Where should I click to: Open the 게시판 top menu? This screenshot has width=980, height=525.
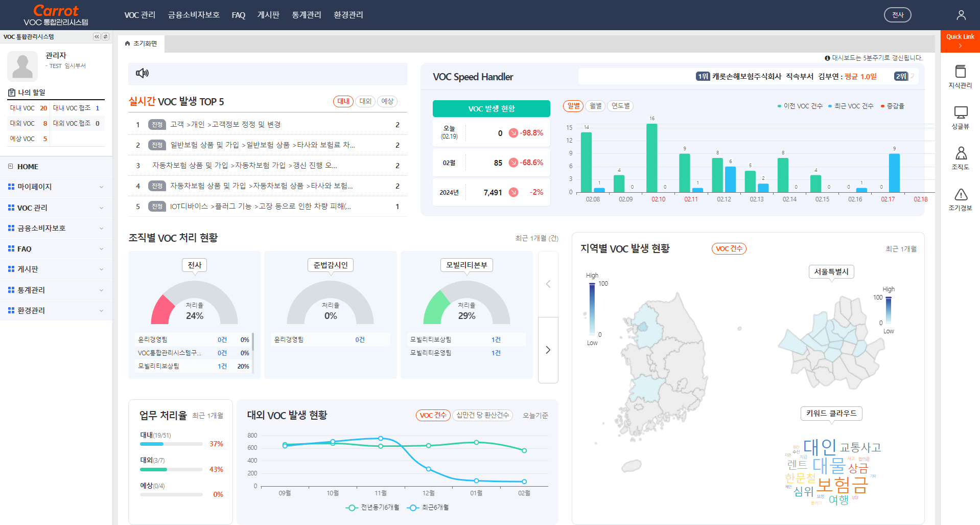pos(268,15)
